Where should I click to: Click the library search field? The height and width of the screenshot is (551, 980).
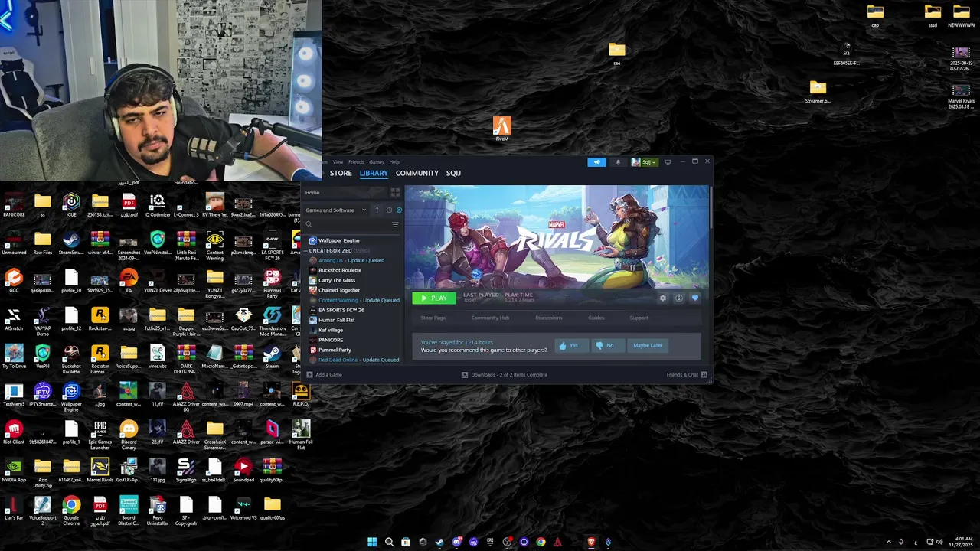347,224
